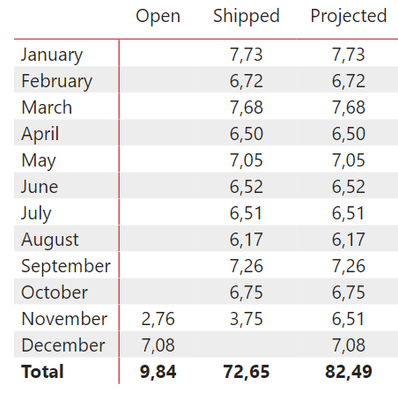Select the April row label
Screen dimensions: 398x400
click(40, 134)
